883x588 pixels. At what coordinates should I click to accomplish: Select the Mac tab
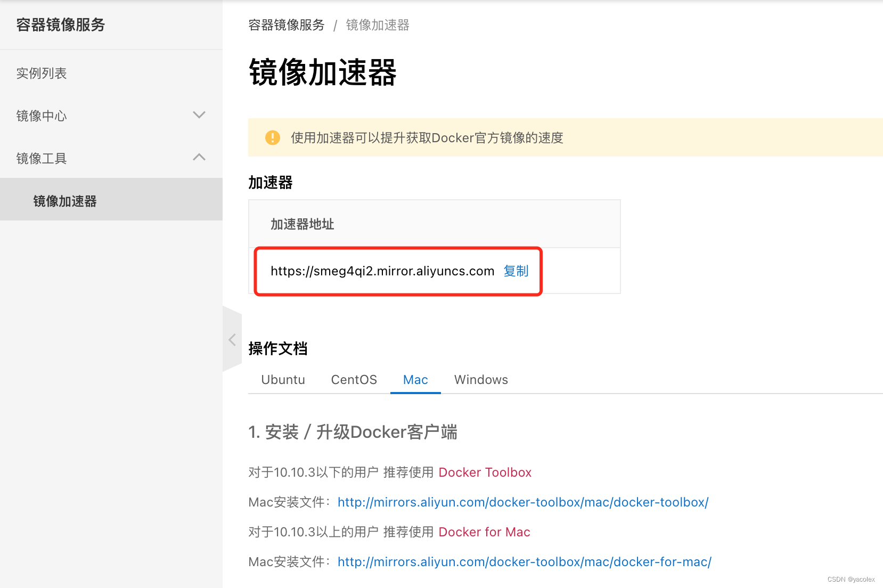click(415, 380)
